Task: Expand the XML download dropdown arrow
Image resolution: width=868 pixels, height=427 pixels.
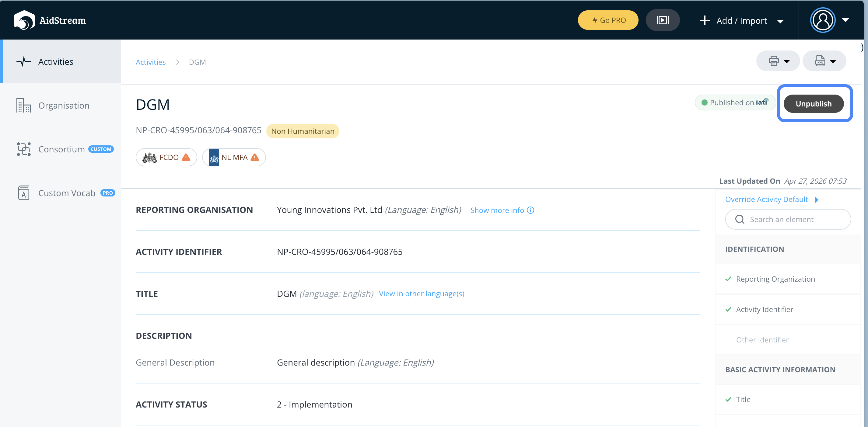Action: 833,61
